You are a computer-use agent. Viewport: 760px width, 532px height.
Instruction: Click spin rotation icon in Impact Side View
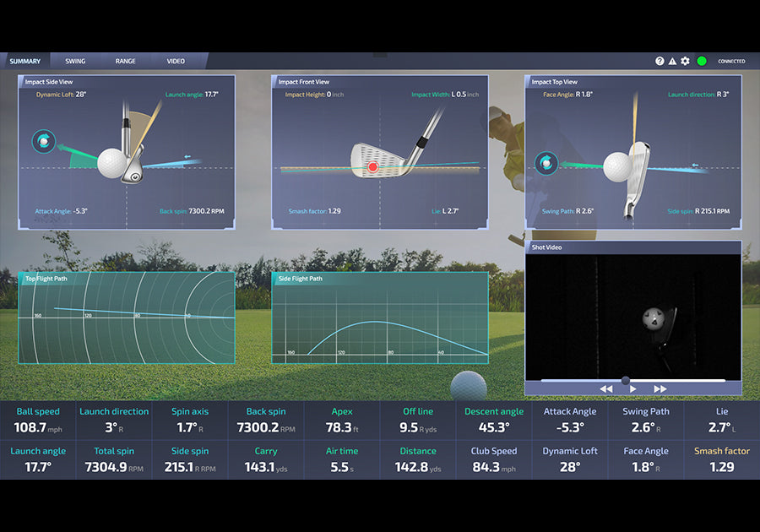tap(44, 141)
